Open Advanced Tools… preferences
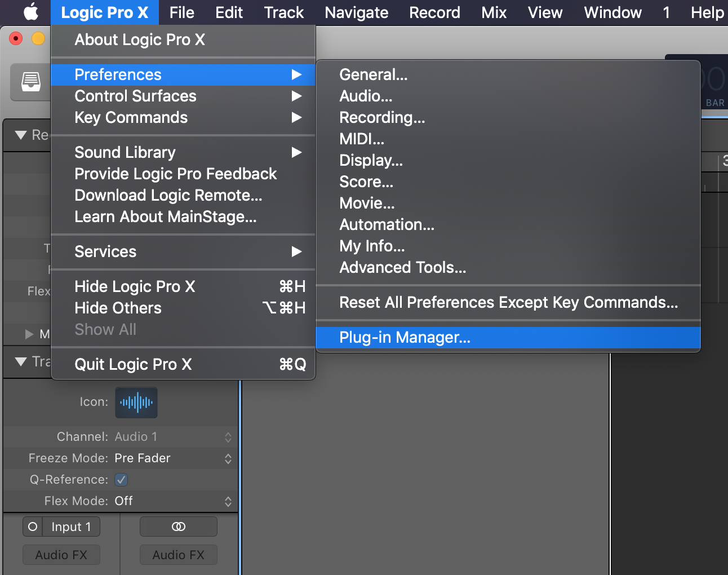This screenshot has height=575, width=728. 508,268
